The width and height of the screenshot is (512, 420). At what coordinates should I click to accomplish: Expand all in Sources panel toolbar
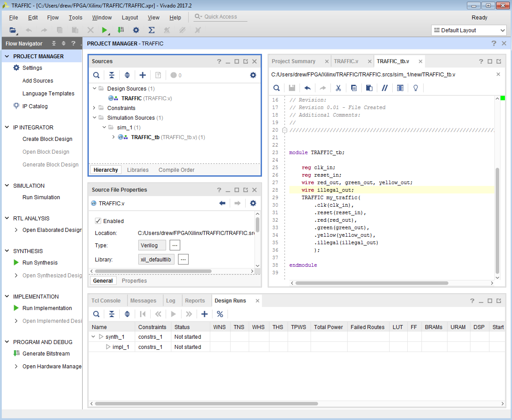pos(127,75)
